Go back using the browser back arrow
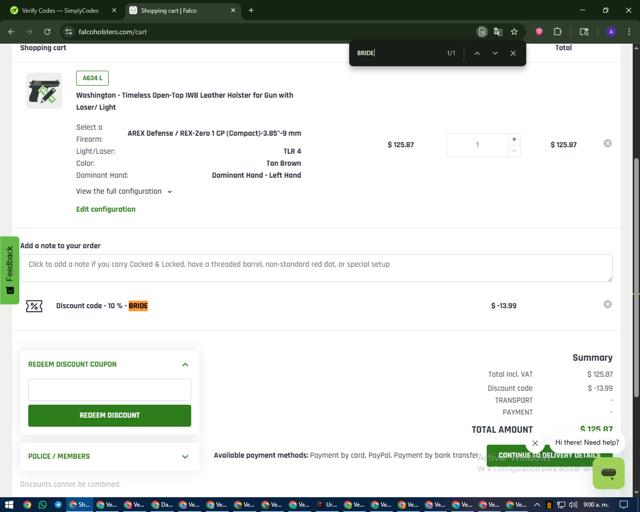 pos(11,32)
